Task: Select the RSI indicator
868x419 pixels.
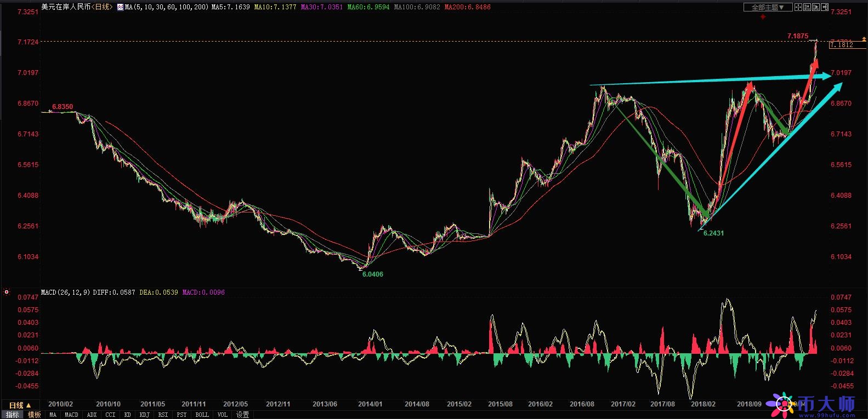Action: tap(163, 415)
